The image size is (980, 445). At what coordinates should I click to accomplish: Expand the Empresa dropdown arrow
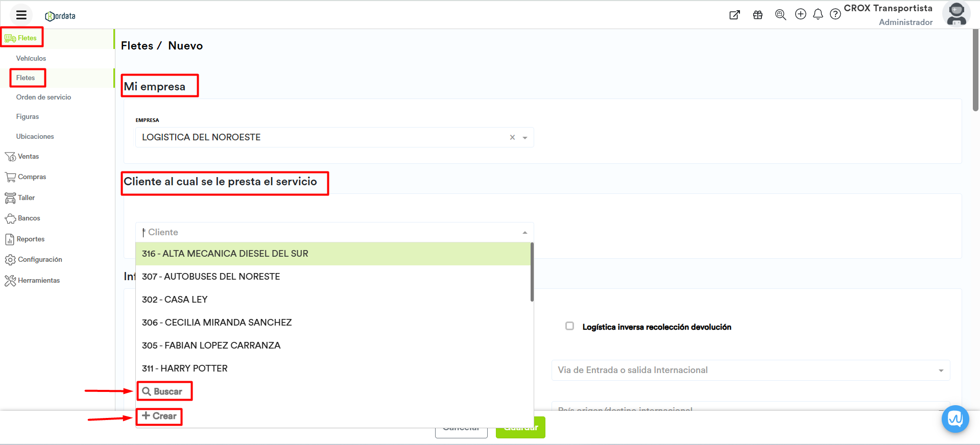point(525,138)
